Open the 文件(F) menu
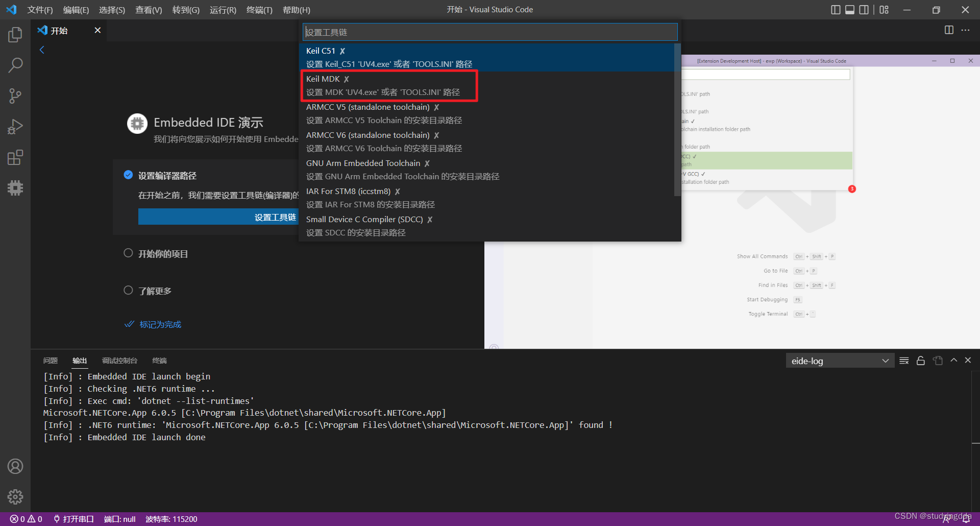The height and width of the screenshot is (526, 980). tap(40, 10)
